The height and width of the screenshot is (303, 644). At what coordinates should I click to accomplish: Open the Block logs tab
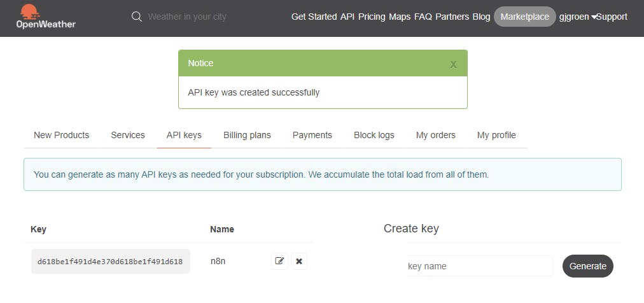click(x=374, y=135)
